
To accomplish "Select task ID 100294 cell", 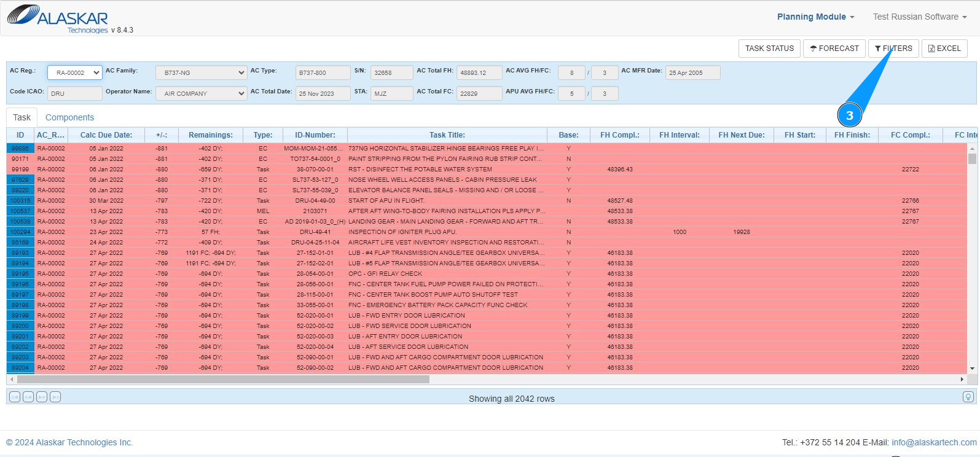I will pyautogui.click(x=20, y=232).
